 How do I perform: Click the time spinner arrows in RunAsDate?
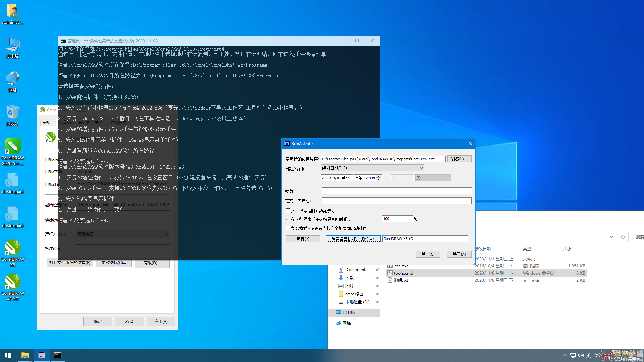pyautogui.click(x=379, y=178)
